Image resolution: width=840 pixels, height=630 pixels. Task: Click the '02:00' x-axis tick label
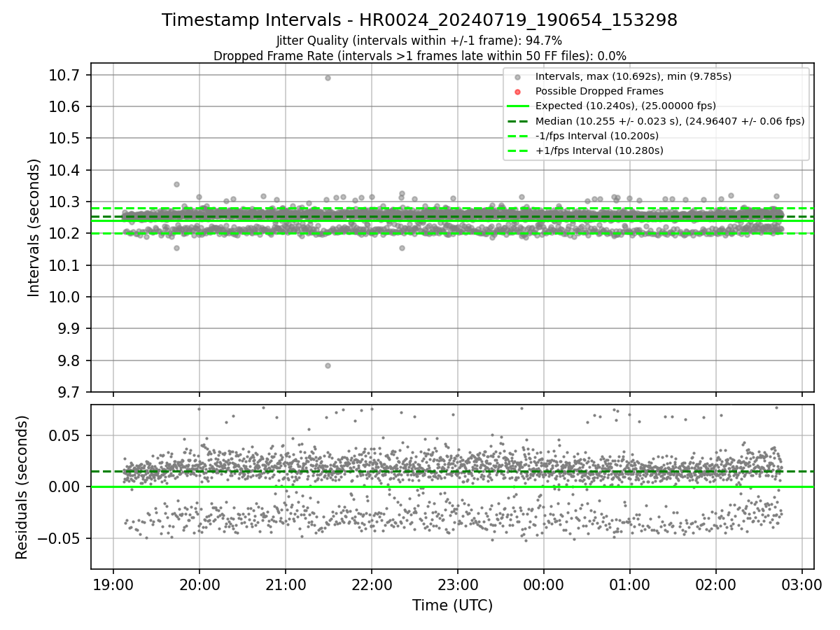point(716,583)
